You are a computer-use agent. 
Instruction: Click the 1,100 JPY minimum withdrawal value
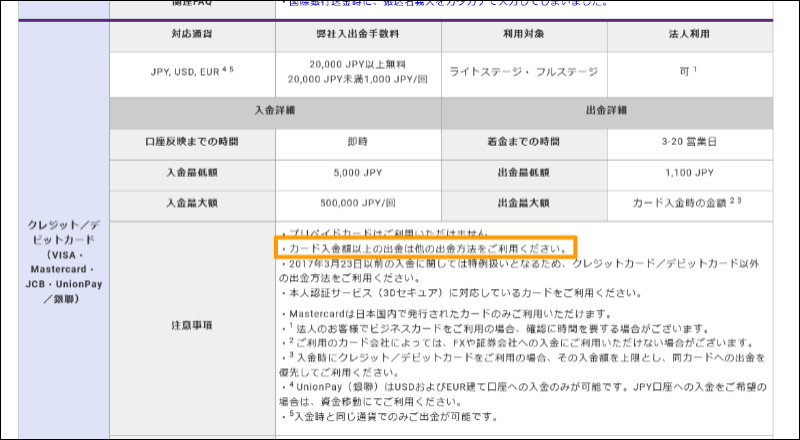(690, 173)
